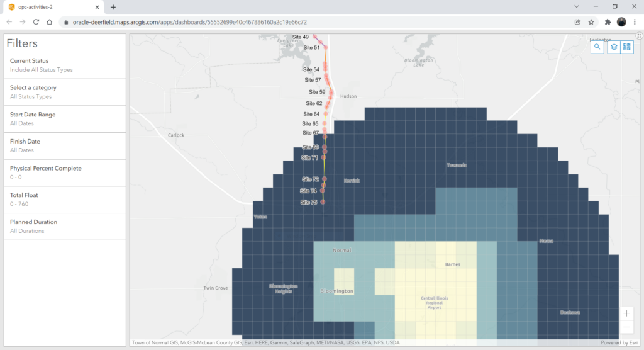Expand the map panel to full screen
Viewport: 644px width, 350px height.
click(640, 36)
